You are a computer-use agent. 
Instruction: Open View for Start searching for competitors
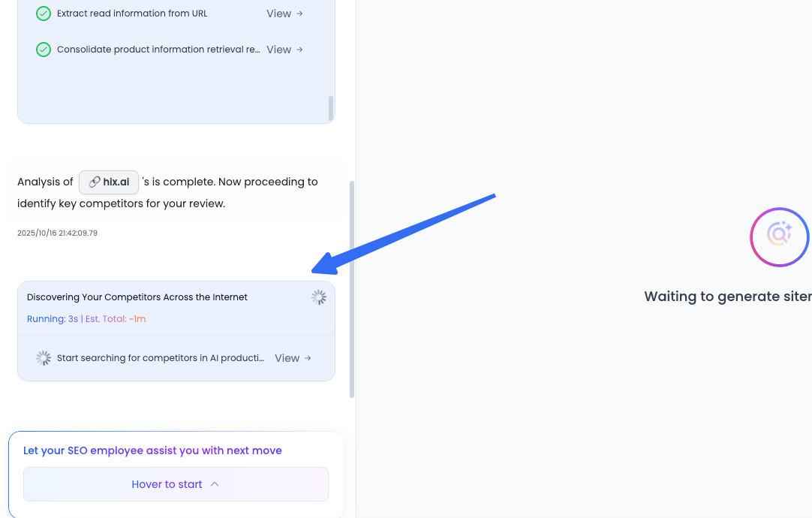tap(287, 358)
